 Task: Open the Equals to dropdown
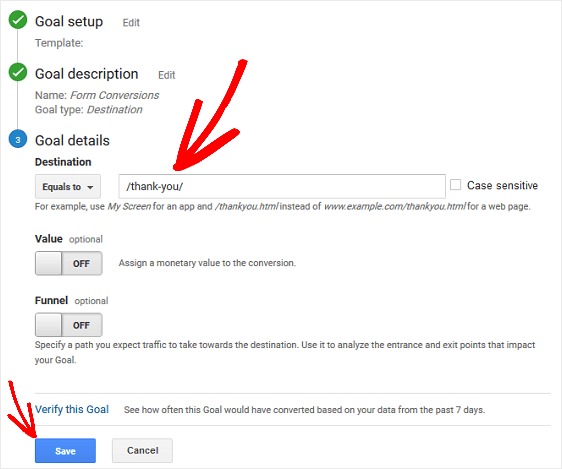click(x=68, y=187)
